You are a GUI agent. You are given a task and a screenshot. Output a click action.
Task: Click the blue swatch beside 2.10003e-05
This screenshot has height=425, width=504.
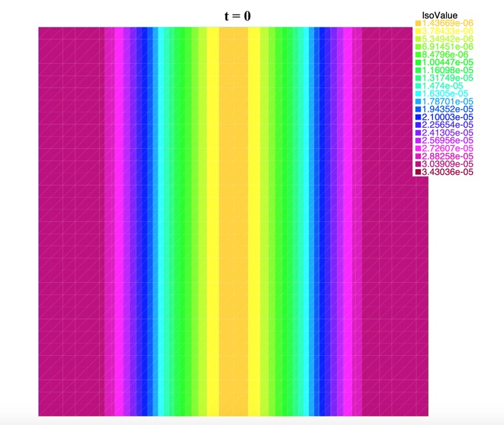(x=418, y=117)
